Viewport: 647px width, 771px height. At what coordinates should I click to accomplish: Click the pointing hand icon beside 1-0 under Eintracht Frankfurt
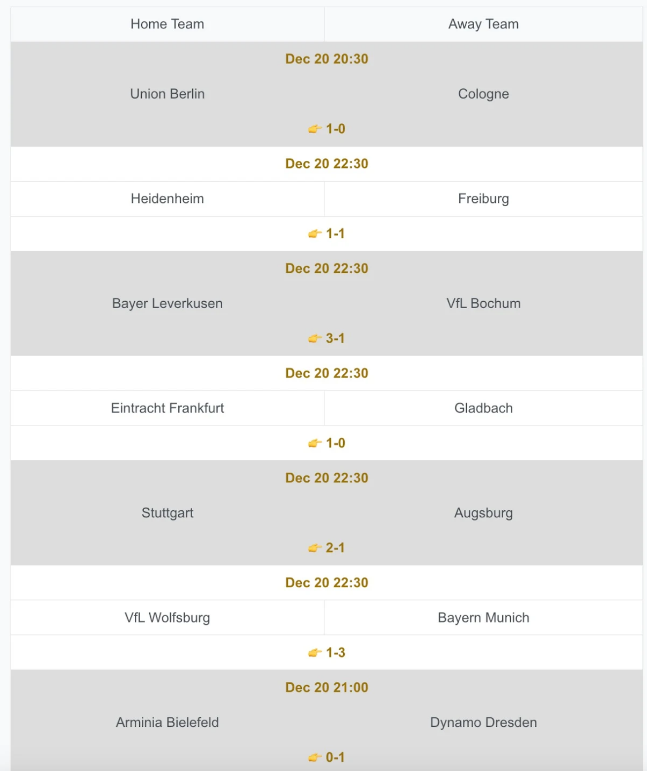[315, 444]
